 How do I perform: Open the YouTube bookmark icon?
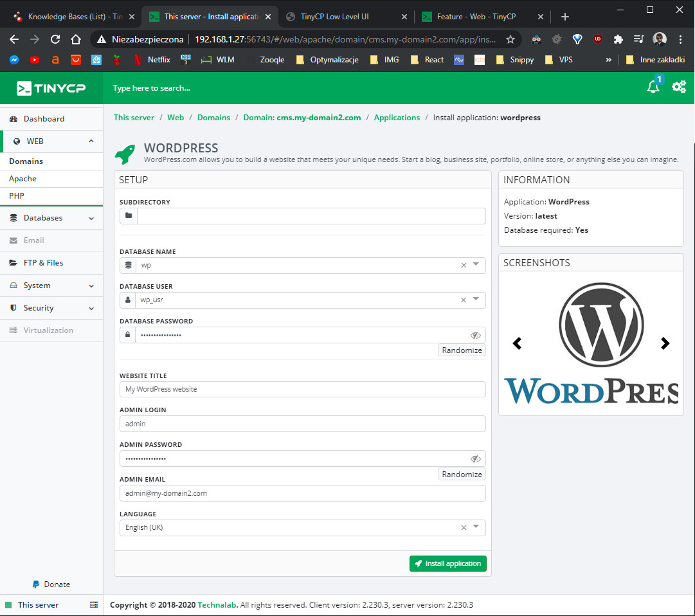[x=35, y=60]
